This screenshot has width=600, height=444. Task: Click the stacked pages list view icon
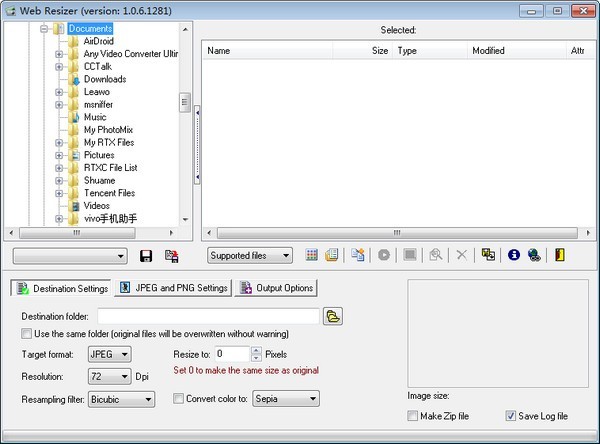click(332, 255)
